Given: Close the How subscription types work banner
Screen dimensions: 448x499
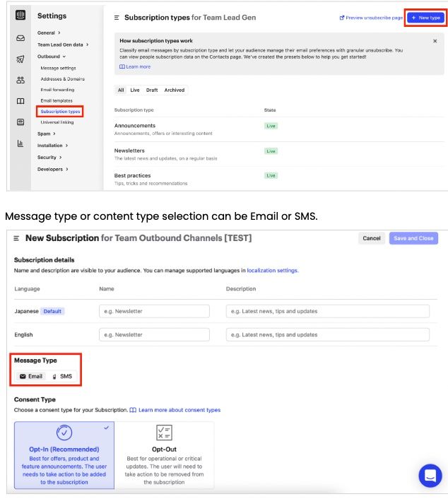Looking at the screenshot, I should pyautogui.click(x=435, y=41).
